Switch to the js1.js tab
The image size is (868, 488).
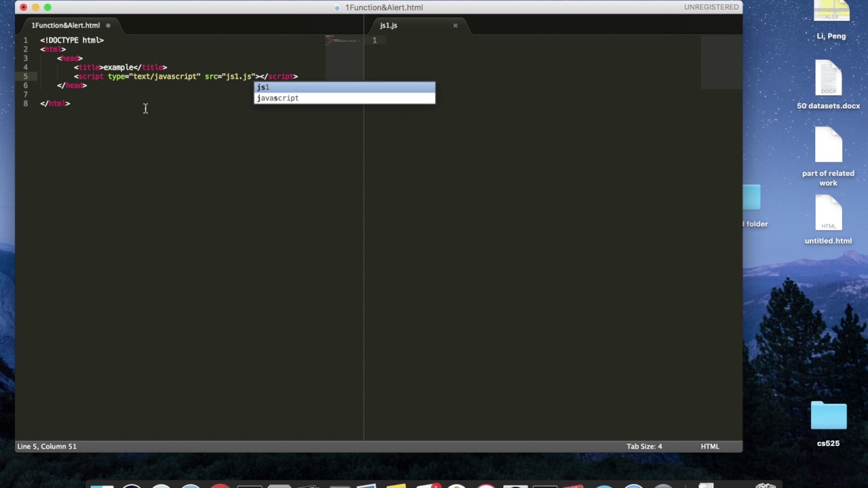coord(389,25)
